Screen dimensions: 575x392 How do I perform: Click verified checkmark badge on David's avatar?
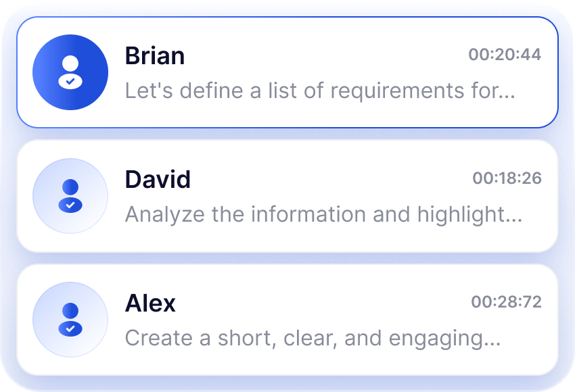70,205
